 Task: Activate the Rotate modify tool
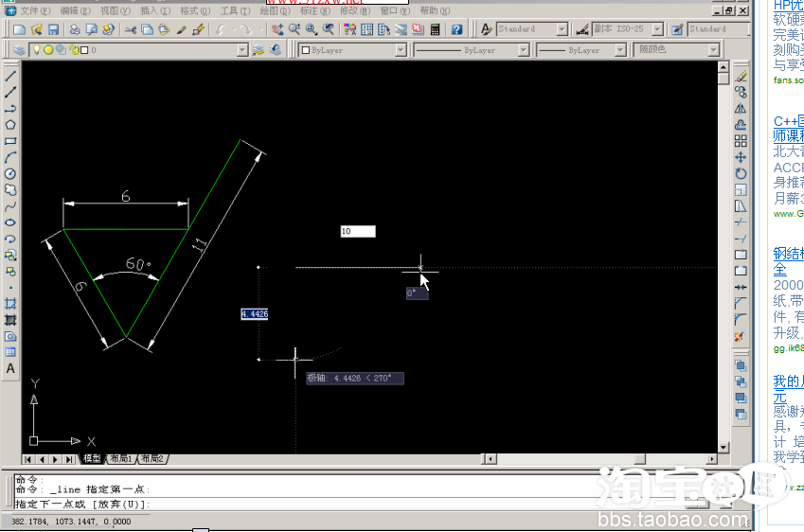point(741,173)
